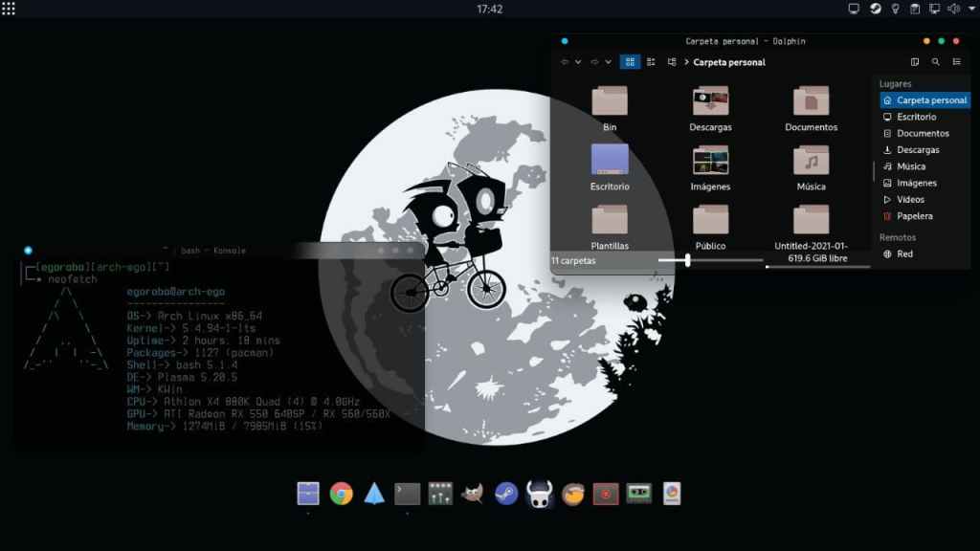The image size is (980, 551).
Task: Open Dolphin's hamburger menu
Action: [x=956, y=62]
